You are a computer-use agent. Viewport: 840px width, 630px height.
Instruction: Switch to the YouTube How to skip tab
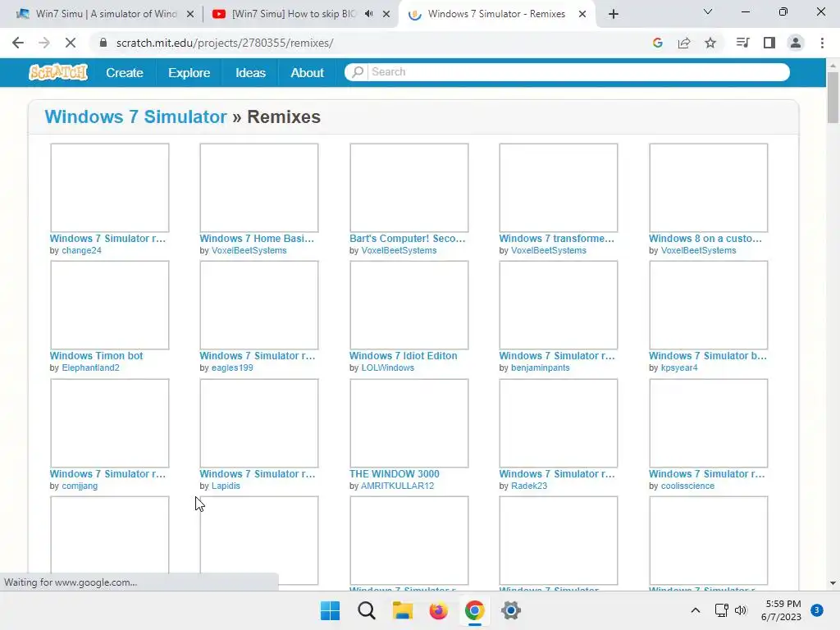coord(294,14)
